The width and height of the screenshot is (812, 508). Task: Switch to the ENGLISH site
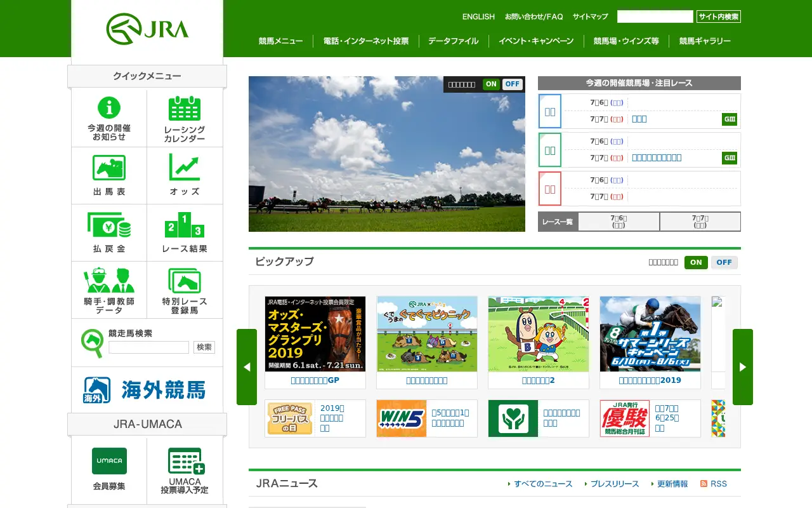pos(478,17)
